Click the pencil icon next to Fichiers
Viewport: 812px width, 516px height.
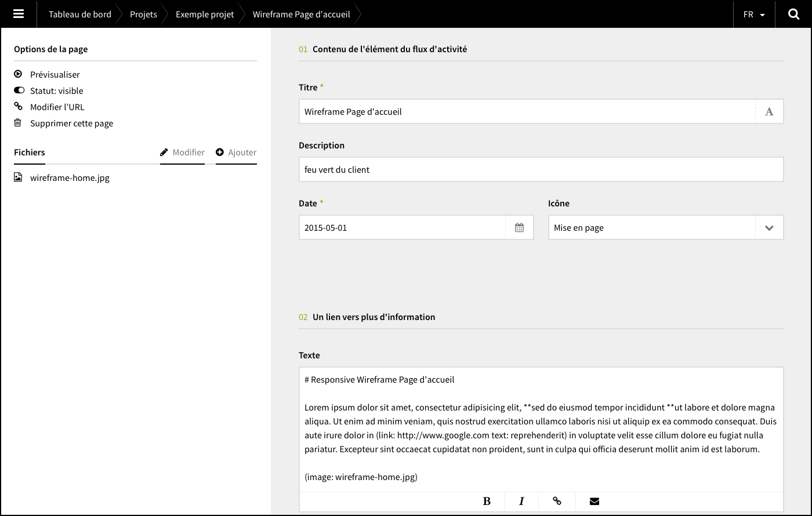tap(164, 152)
